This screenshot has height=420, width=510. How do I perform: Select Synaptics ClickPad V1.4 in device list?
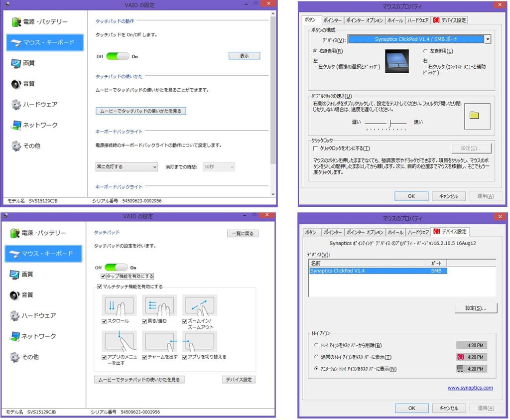tap(378, 271)
